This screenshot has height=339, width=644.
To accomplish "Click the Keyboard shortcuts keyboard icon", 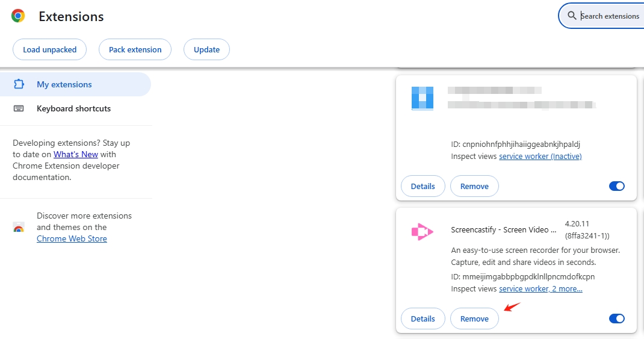I will (19, 108).
